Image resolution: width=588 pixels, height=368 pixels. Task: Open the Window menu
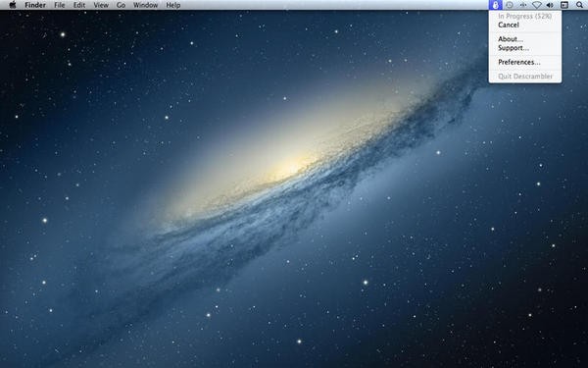[145, 5]
